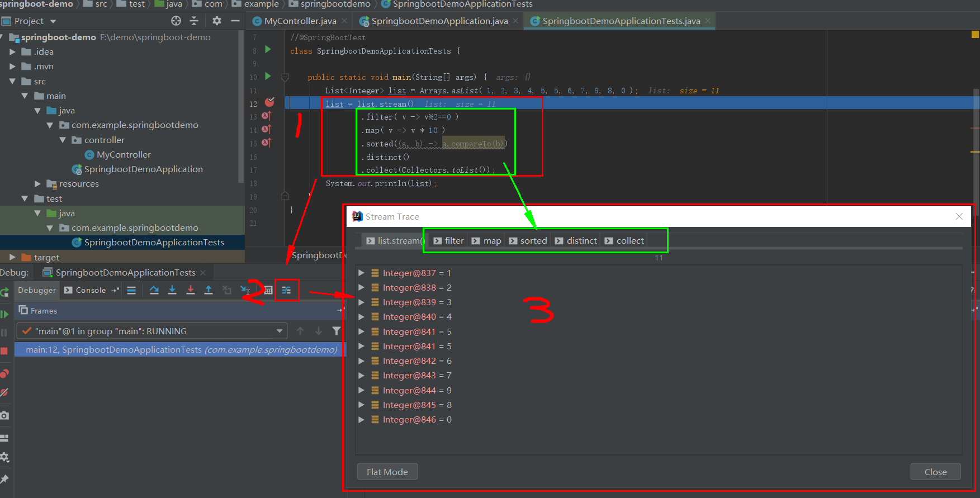
Task: Select the main:12 stack frame row
Action: pos(180,349)
